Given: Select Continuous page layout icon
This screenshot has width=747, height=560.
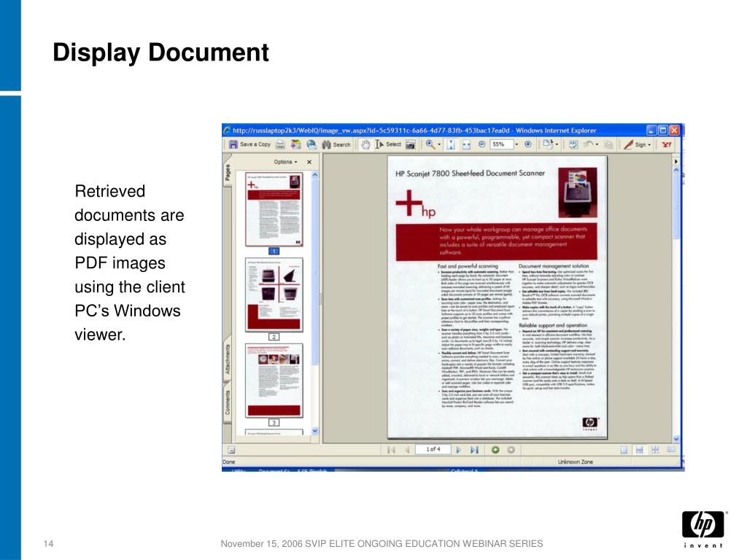Looking at the screenshot, I should [x=639, y=449].
